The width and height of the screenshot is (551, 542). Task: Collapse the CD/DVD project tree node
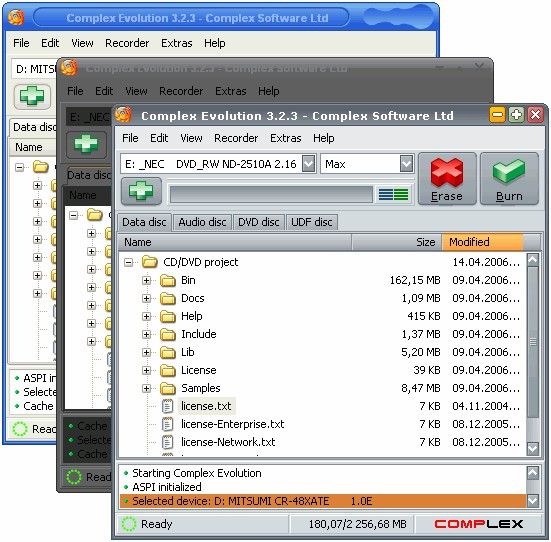129,262
